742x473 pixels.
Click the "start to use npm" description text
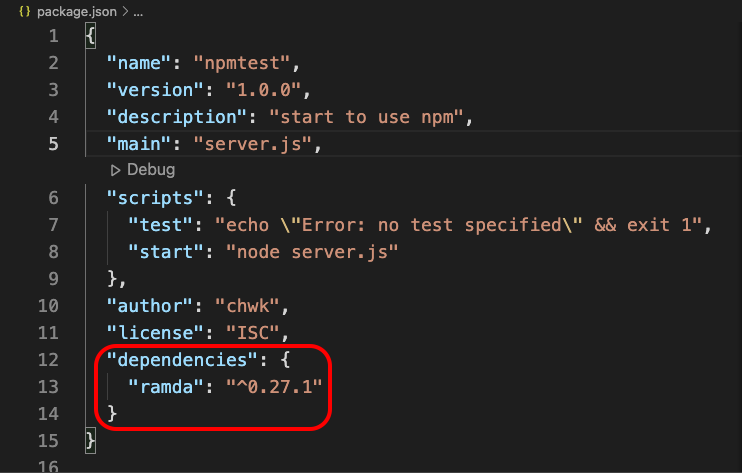click(x=367, y=117)
